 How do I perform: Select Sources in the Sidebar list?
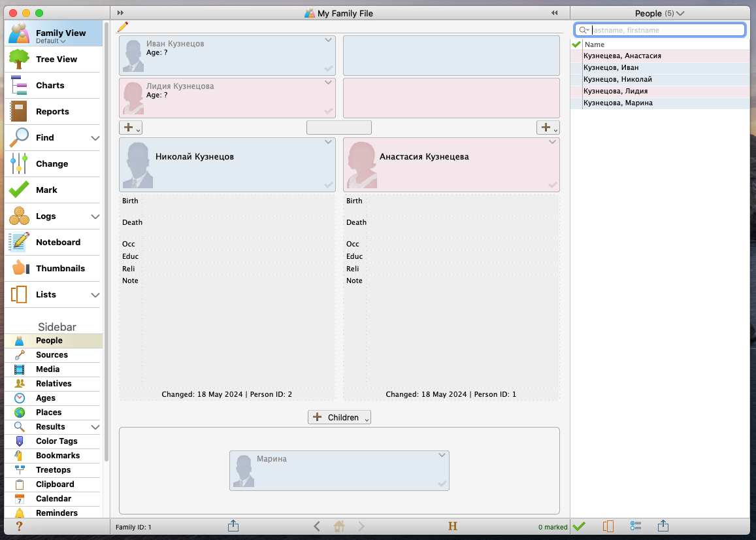52,355
